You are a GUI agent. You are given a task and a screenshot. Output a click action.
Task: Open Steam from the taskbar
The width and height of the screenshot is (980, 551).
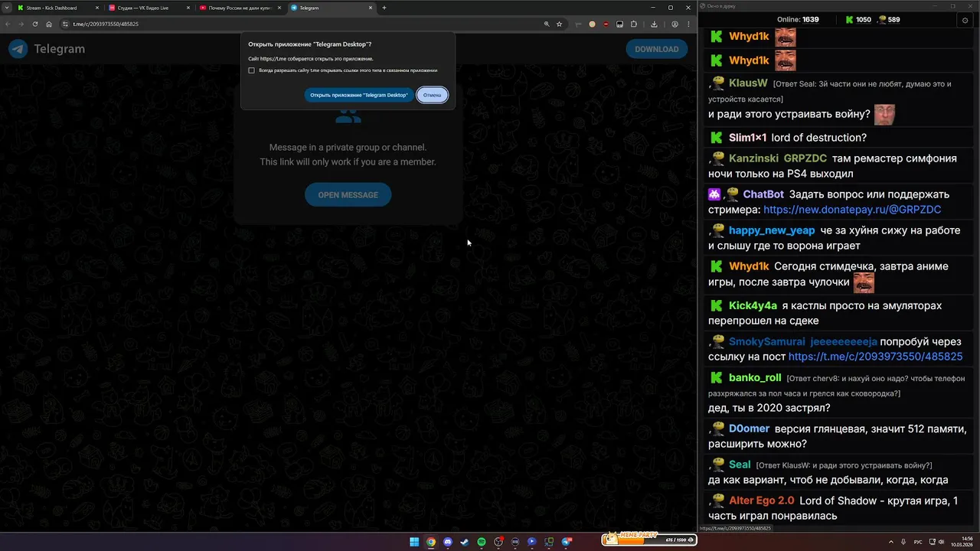click(465, 542)
